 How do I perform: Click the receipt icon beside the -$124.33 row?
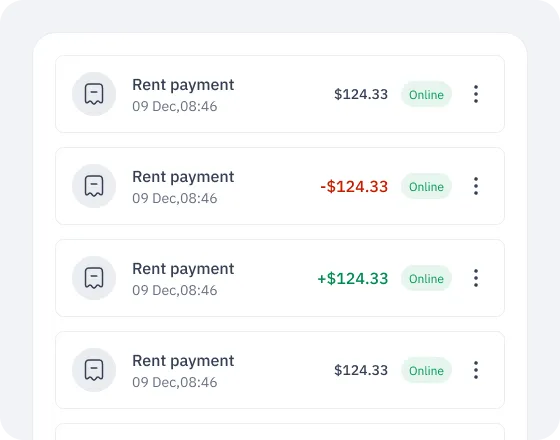tap(94, 186)
